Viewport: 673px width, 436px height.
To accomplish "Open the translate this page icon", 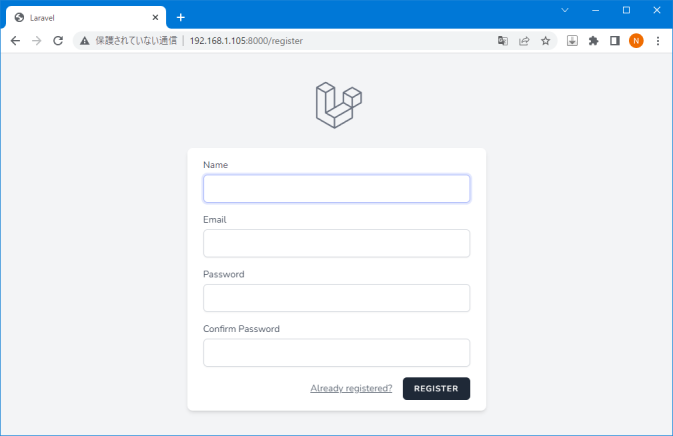I will (x=503, y=41).
